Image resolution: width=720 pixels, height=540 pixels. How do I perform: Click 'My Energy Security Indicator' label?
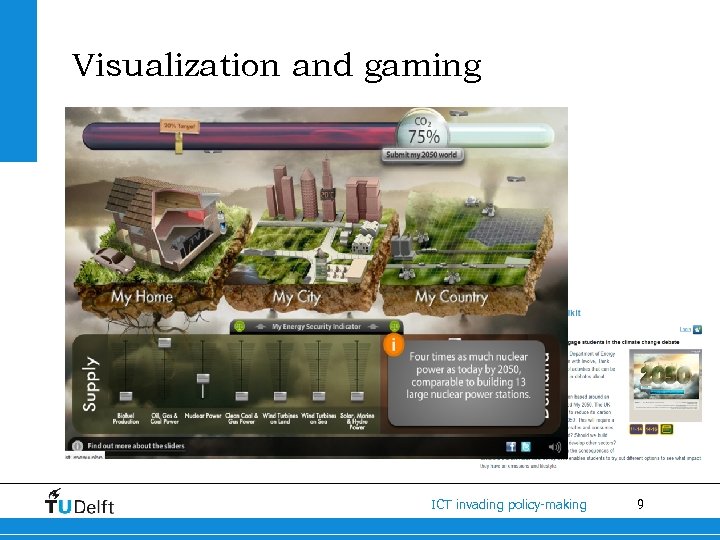[x=316, y=326]
